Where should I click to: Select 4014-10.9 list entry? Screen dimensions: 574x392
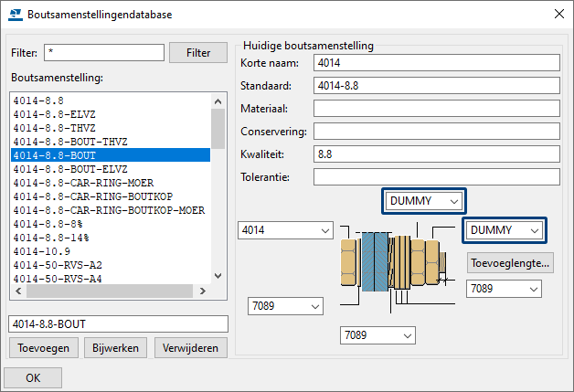[42, 251]
